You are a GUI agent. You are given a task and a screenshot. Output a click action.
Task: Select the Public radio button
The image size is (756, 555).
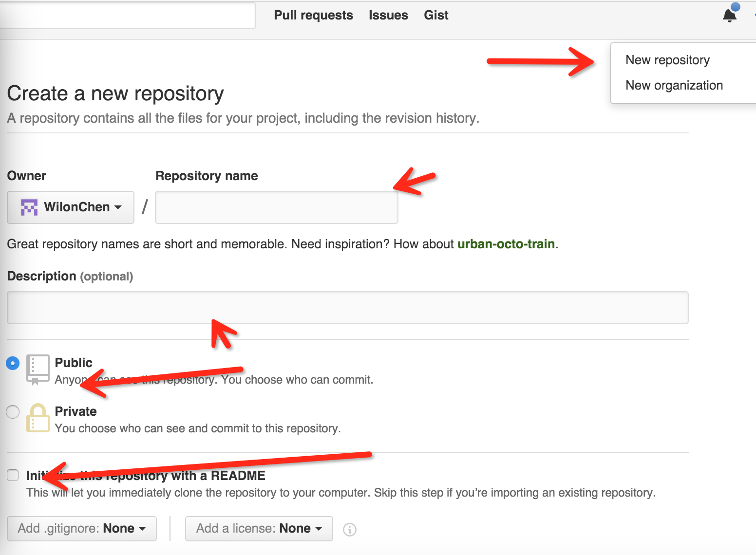[x=13, y=363]
